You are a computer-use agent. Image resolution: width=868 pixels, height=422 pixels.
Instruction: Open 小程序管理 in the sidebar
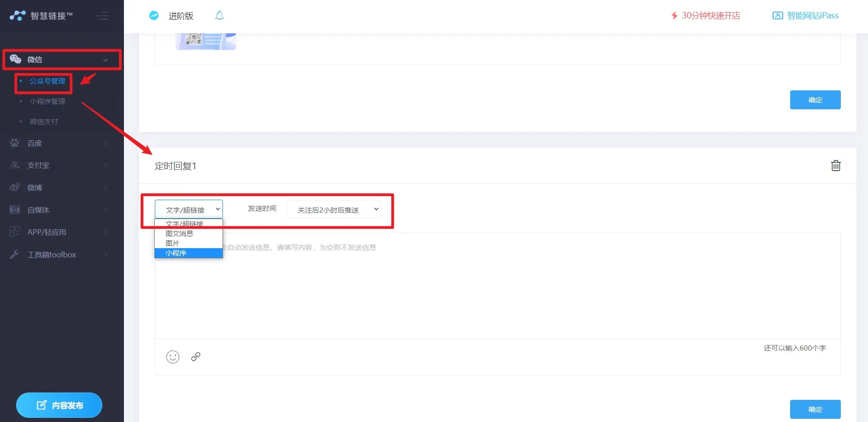pos(47,101)
